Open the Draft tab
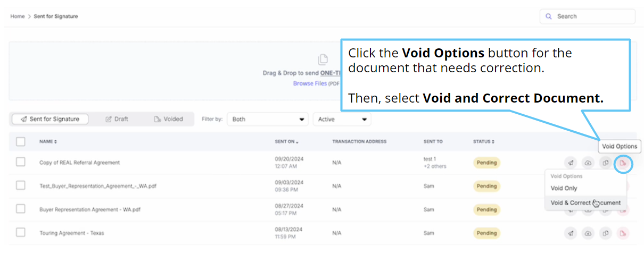Screen dimensions: 644x254 pyautogui.click(x=117, y=119)
